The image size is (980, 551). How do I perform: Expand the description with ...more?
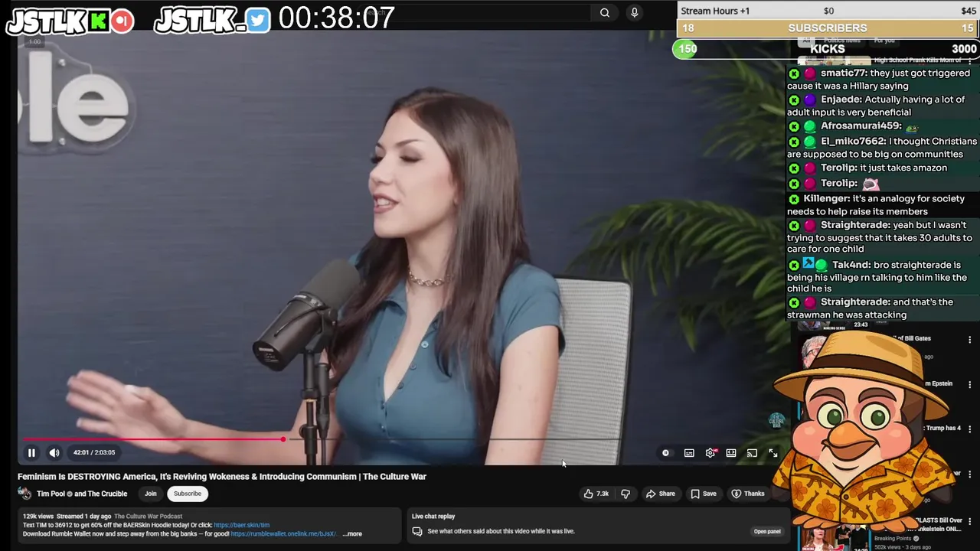pos(352,534)
